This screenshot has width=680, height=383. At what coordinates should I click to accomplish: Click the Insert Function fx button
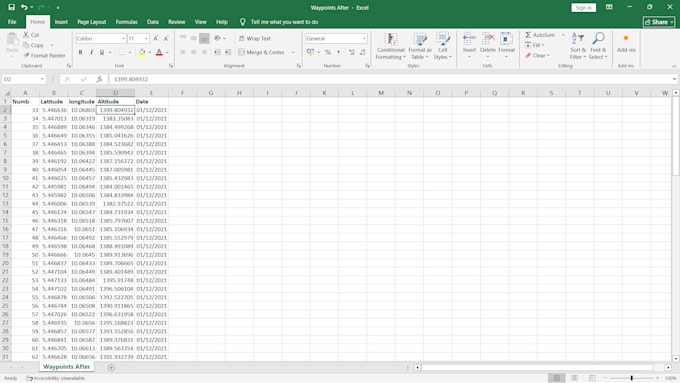pyautogui.click(x=99, y=79)
